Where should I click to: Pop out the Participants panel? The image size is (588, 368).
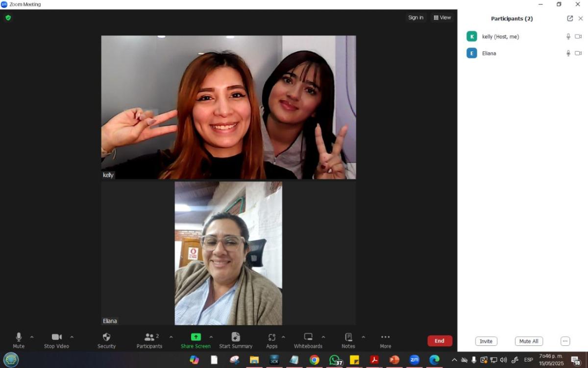click(x=570, y=19)
